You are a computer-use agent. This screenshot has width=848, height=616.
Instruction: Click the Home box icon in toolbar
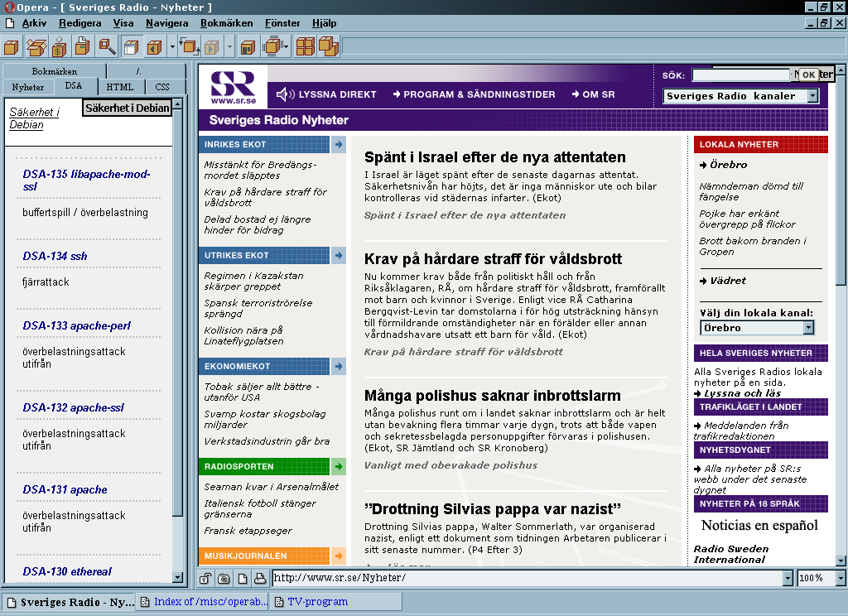(x=248, y=46)
